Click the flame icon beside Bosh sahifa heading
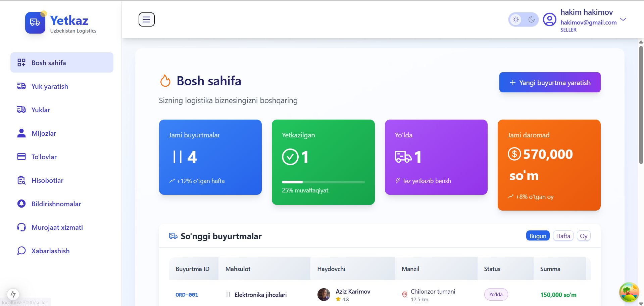Image resolution: width=644 pixels, height=306 pixels. click(x=165, y=81)
